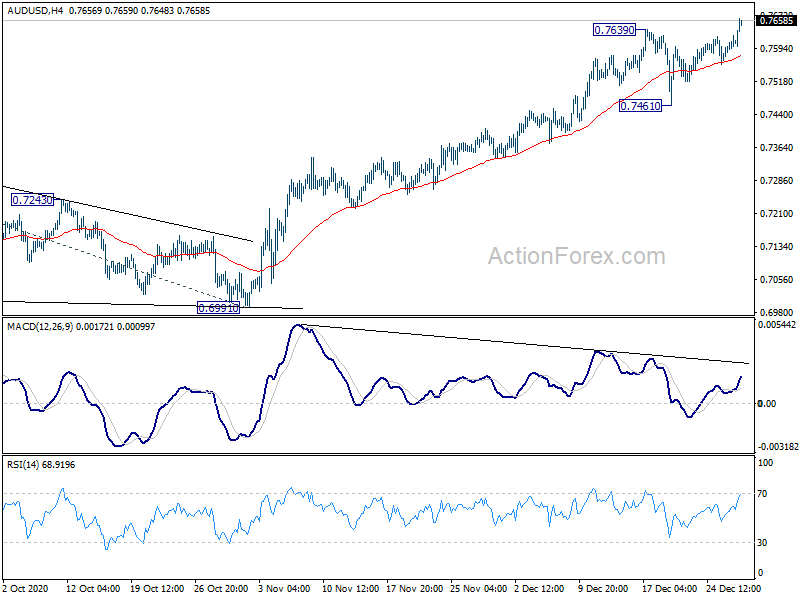This screenshot has width=800, height=600.
Task: Click the 0.75940 price axis value
Action: tap(777, 48)
